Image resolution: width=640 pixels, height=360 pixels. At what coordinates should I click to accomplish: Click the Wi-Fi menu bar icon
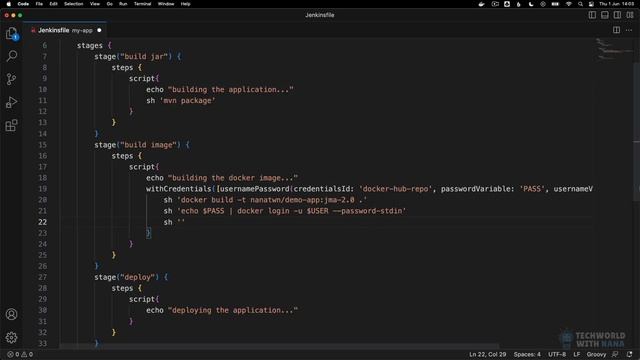point(569,4)
